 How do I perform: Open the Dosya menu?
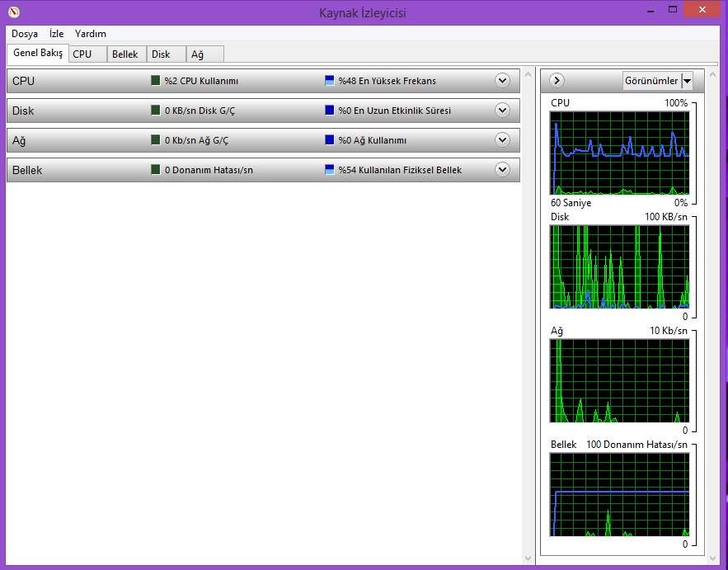point(25,34)
